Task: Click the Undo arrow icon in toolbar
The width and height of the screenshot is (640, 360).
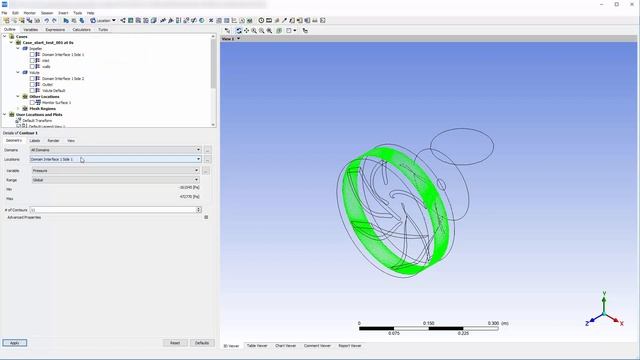Action: (x=47, y=20)
